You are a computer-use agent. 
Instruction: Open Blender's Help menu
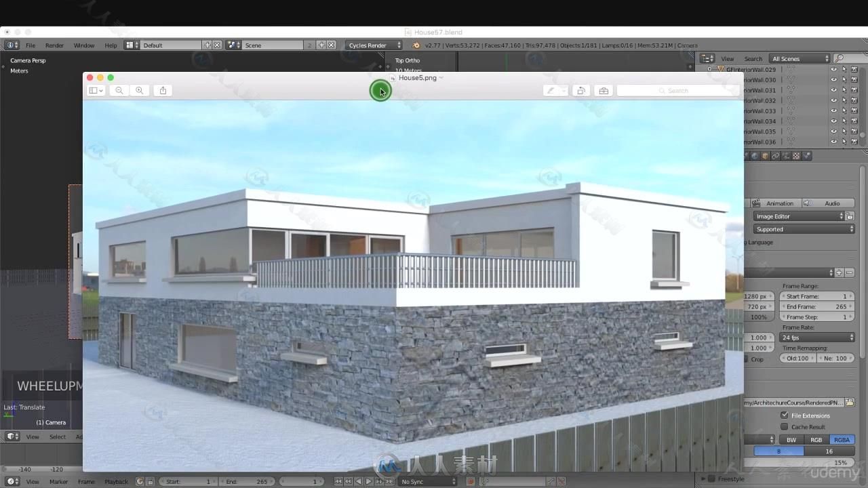(x=111, y=45)
